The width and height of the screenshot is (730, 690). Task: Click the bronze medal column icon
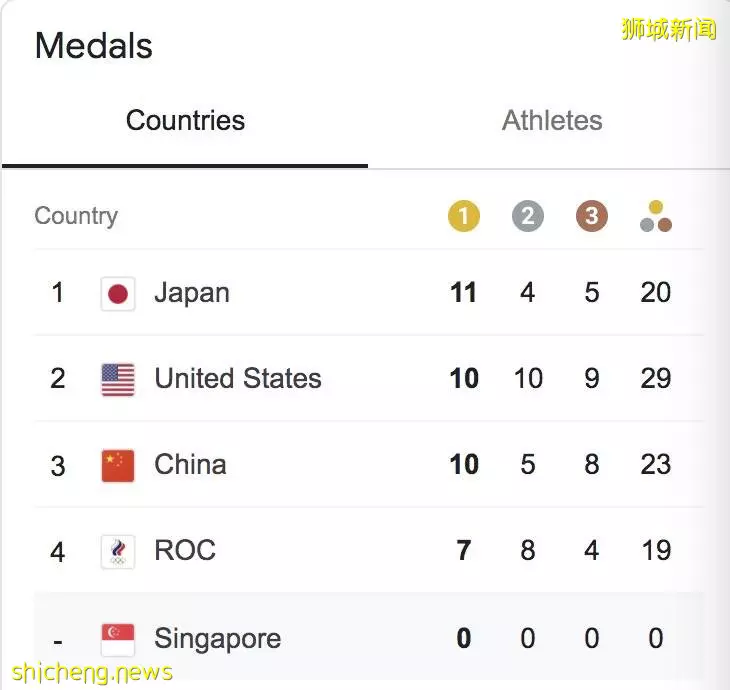pos(592,216)
